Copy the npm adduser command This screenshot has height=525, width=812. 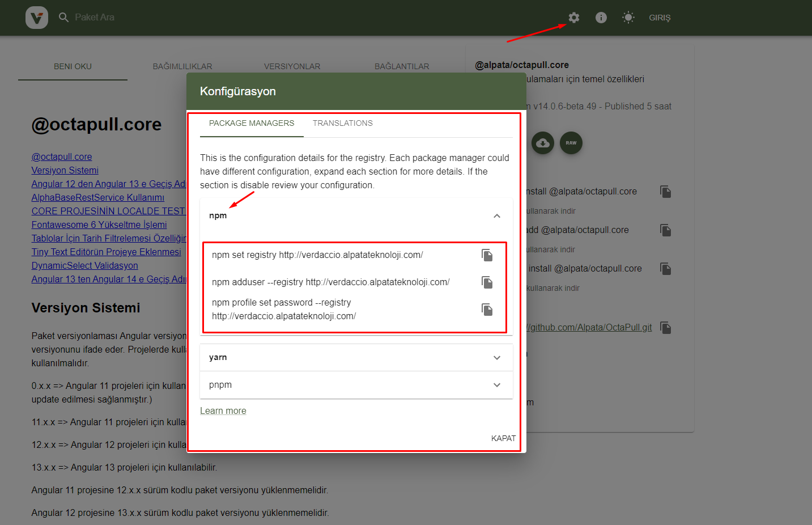click(x=487, y=282)
